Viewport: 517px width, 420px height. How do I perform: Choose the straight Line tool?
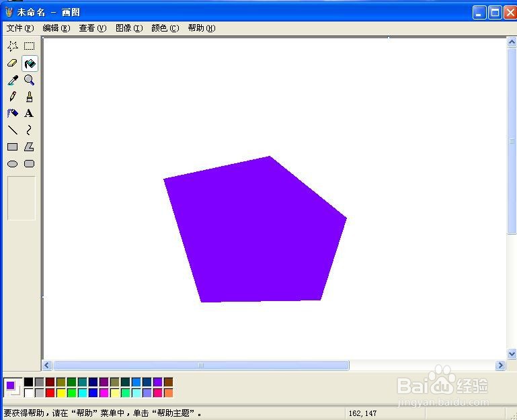[x=13, y=130]
